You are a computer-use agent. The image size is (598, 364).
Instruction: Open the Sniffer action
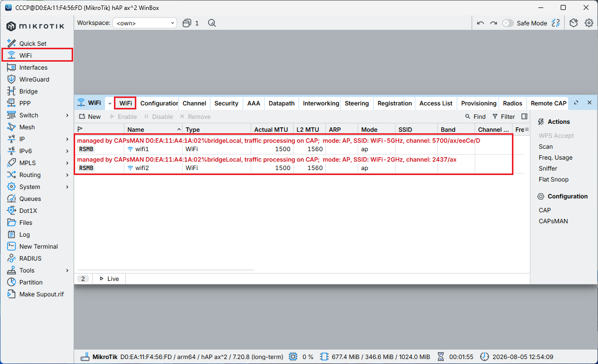549,168
